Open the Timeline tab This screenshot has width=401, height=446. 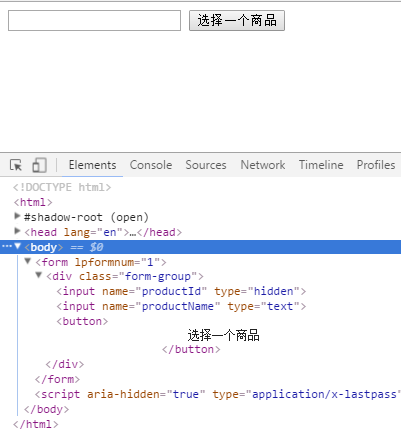(x=321, y=165)
